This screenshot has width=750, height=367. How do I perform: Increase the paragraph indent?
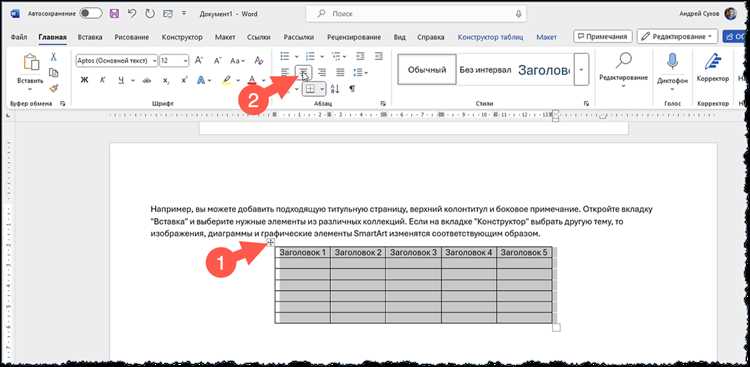pyautogui.click(x=378, y=56)
